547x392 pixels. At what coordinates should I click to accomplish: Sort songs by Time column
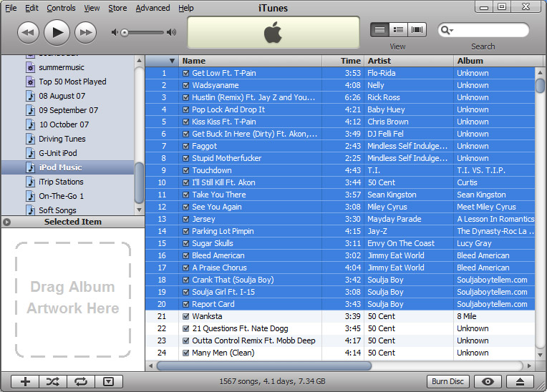point(343,61)
